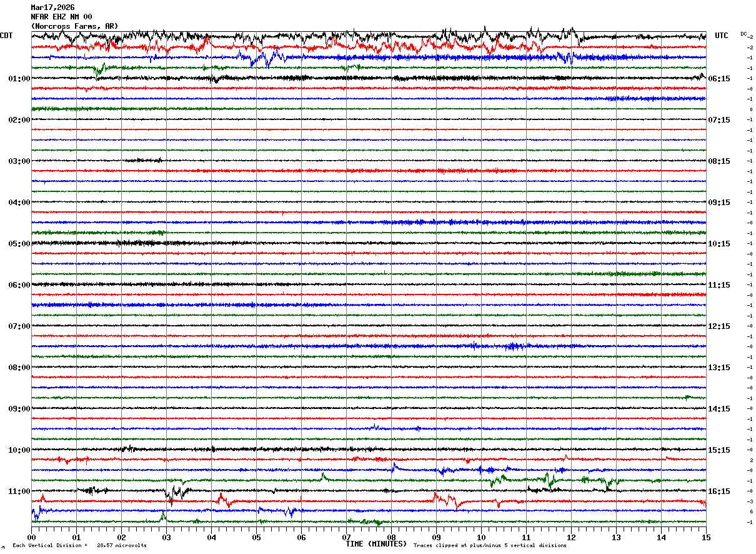Click minute tick label 15 on bottom axis
Image resolution: width=756 pixels, height=554 pixels.
click(706, 537)
